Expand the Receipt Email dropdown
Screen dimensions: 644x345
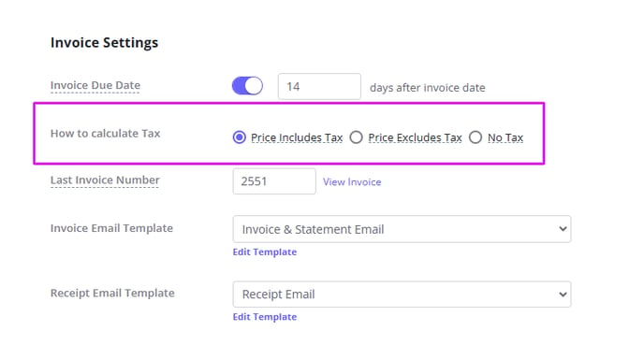tap(402, 295)
